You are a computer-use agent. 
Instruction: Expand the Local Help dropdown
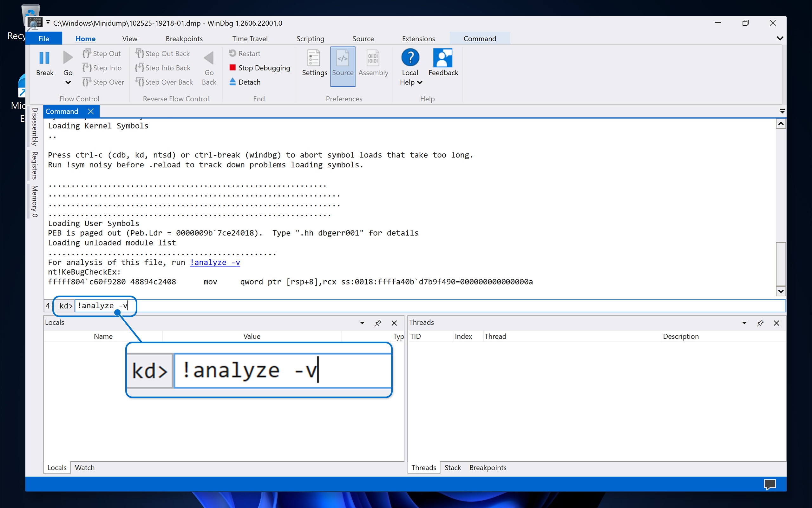(x=419, y=82)
